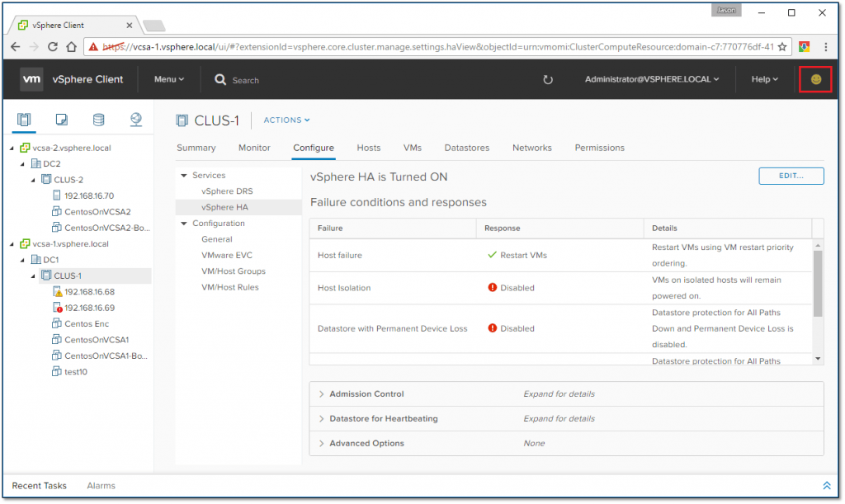
Task: Open VM/Host Rules settings
Action: [x=230, y=288]
